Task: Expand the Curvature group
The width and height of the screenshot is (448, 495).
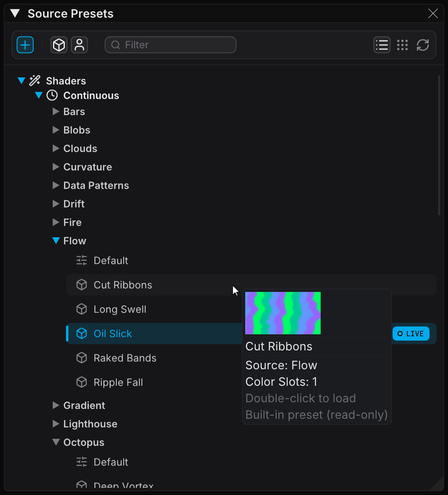Action: 56,167
